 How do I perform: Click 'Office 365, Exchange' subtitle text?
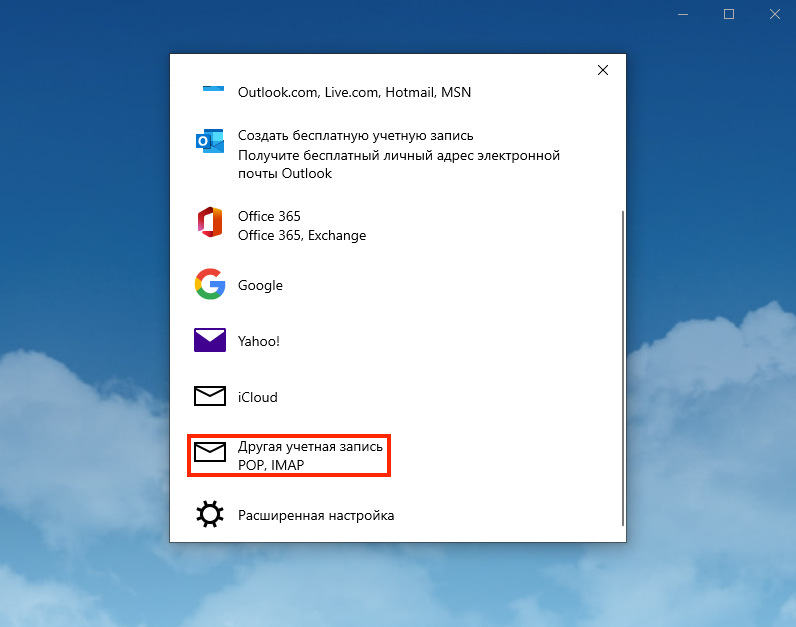302,236
